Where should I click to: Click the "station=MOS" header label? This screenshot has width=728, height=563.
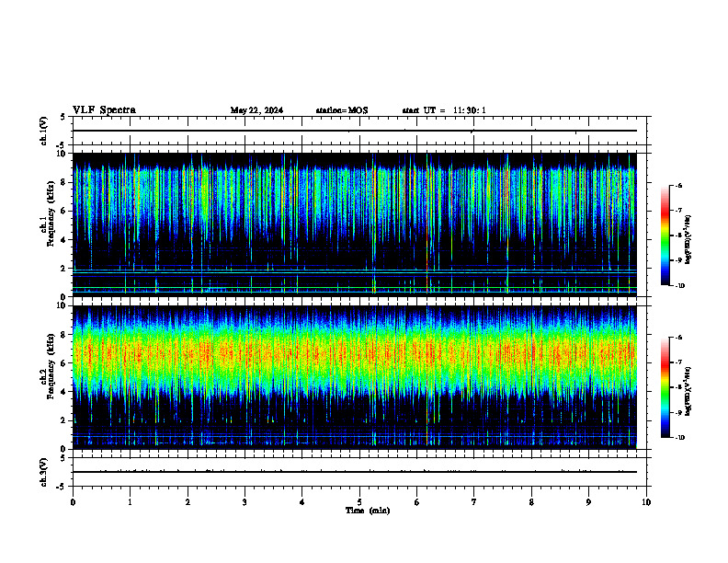point(342,110)
